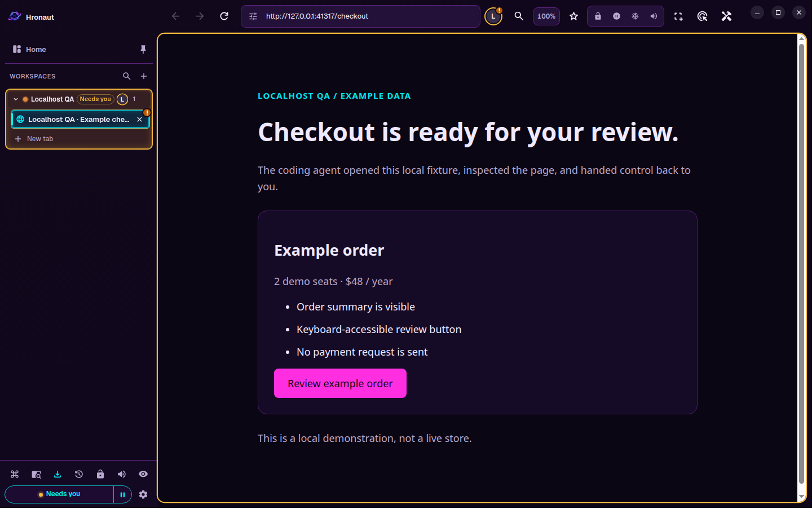Image resolution: width=812 pixels, height=508 pixels.
Task: Click the toolbar magnifier search icon
Action: 519,16
